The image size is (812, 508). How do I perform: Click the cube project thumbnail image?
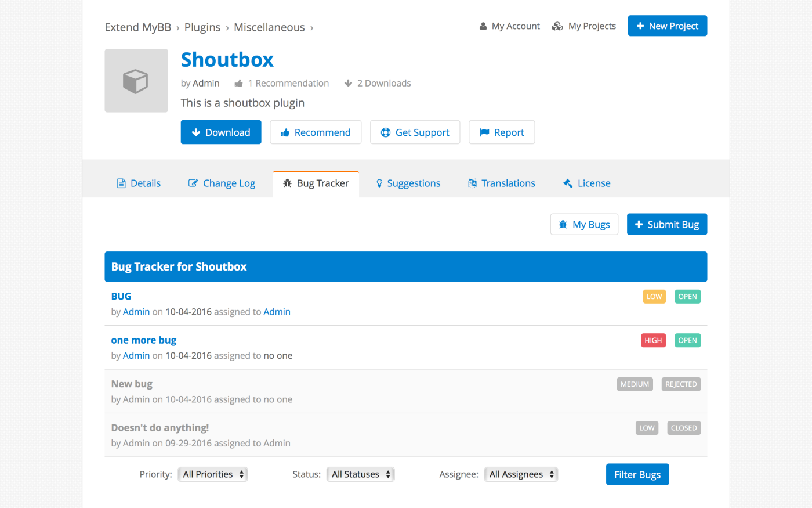[136, 81]
